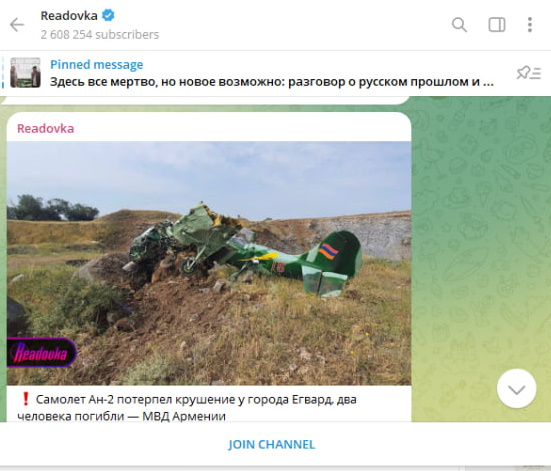Open the three-dot more options menu

[530, 25]
